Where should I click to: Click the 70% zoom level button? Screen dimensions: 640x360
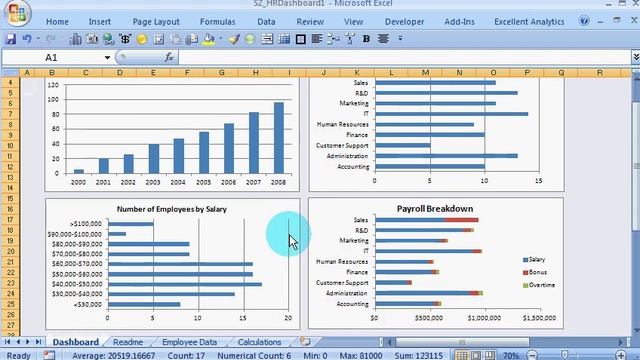511,356
